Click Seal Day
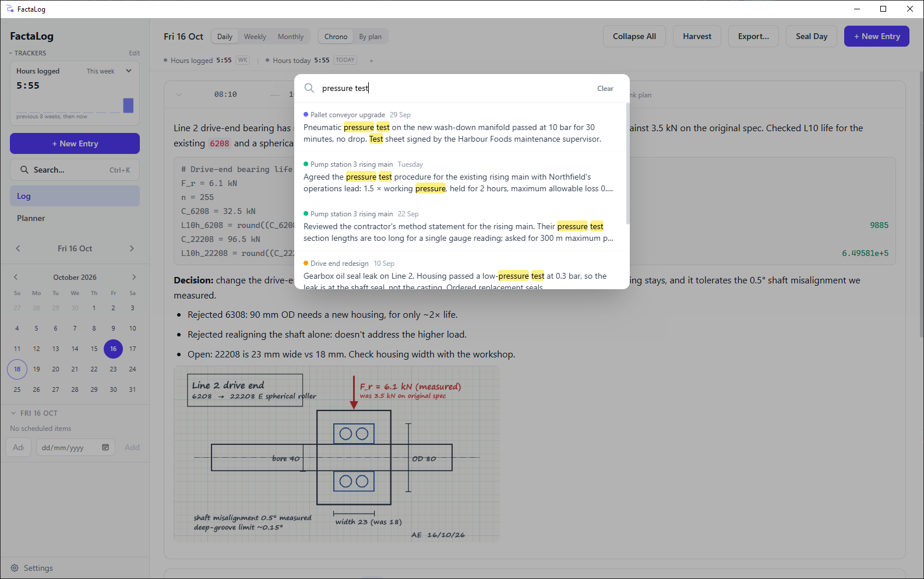Image resolution: width=924 pixels, height=579 pixels. pyautogui.click(x=812, y=36)
